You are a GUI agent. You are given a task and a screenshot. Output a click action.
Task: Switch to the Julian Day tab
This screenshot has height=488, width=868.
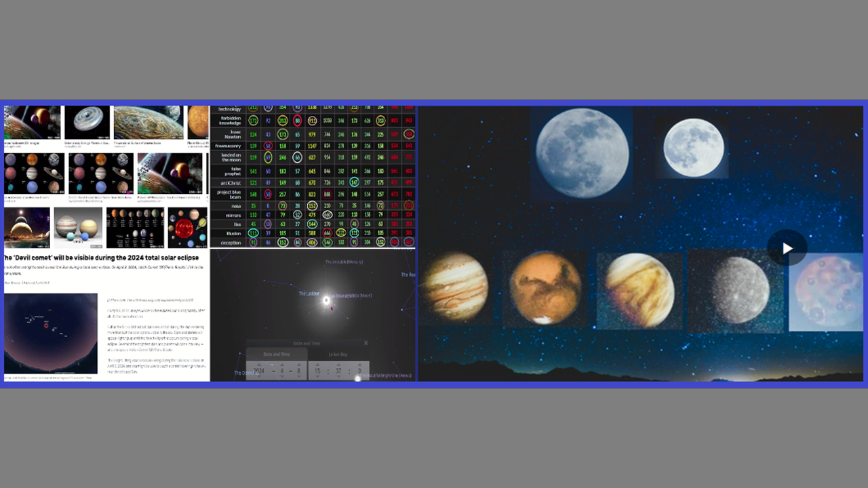pyautogui.click(x=338, y=354)
